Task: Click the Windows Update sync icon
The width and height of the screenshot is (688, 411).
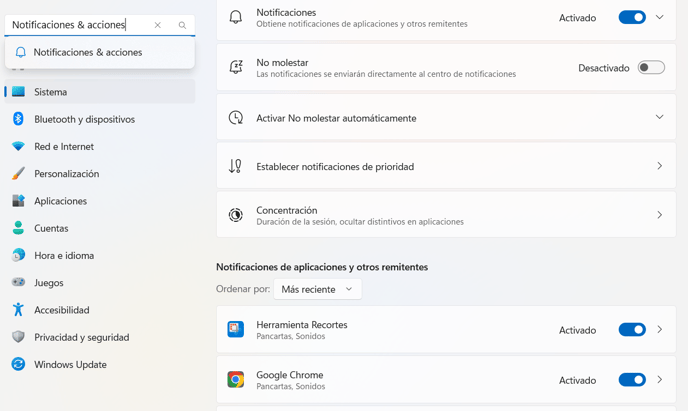Action: [18, 364]
